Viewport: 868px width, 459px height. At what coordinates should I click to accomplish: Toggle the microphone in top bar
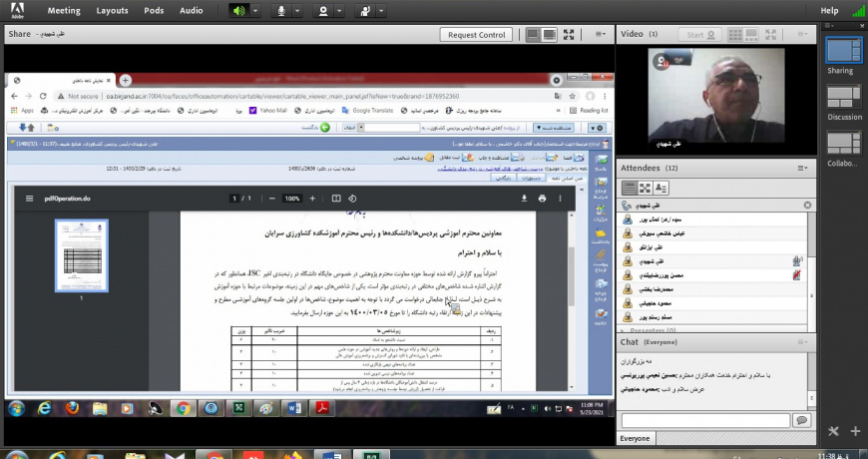(281, 11)
